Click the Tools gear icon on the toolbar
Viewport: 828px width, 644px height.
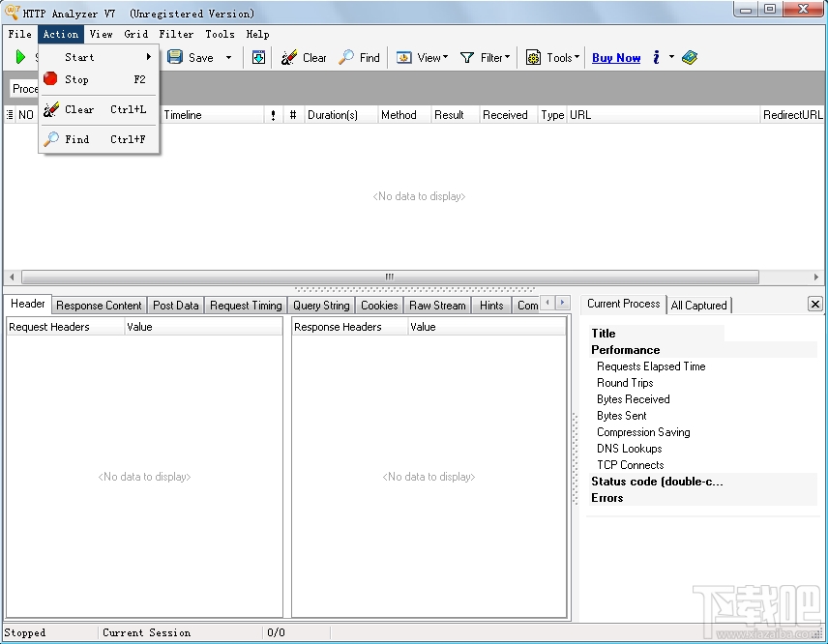click(x=533, y=57)
